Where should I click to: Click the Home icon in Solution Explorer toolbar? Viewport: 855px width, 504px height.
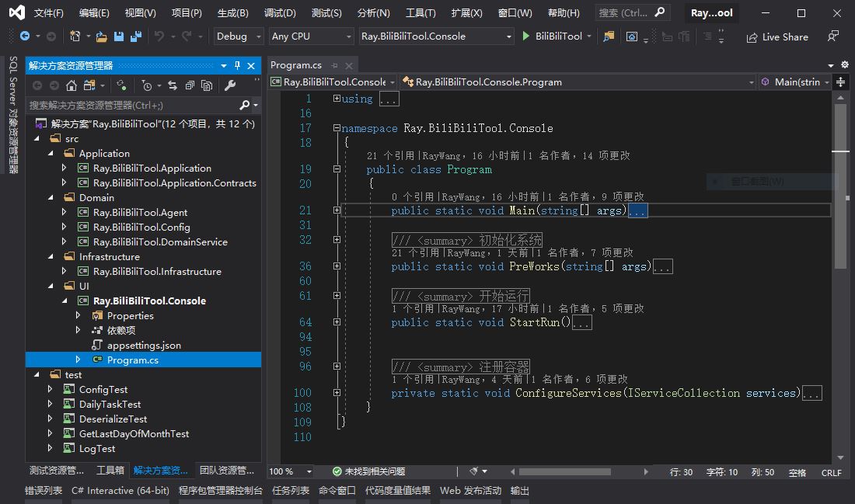pyautogui.click(x=72, y=85)
